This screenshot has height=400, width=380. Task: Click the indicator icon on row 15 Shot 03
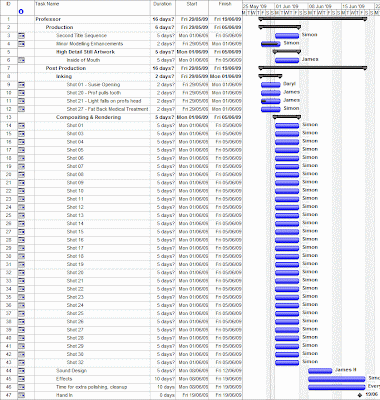pos(22,134)
